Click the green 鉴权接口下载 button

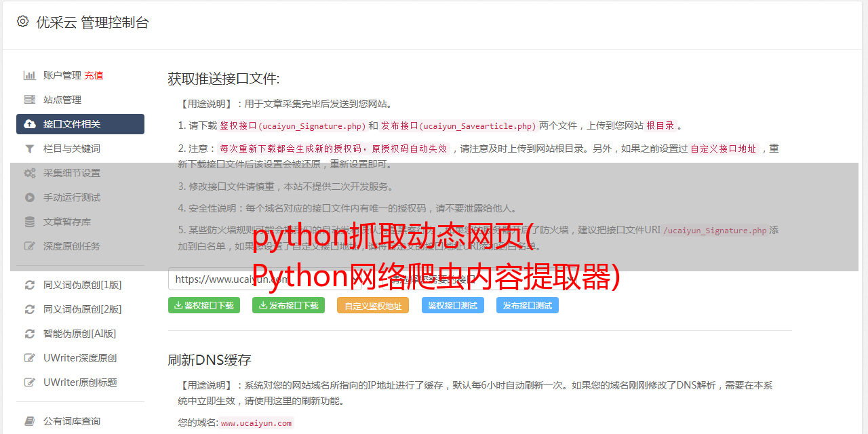click(204, 305)
